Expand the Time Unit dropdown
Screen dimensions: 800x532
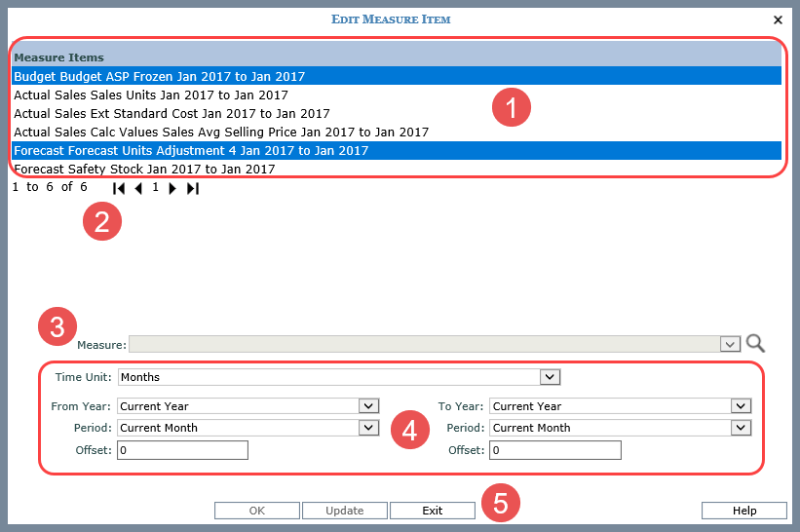(551, 377)
